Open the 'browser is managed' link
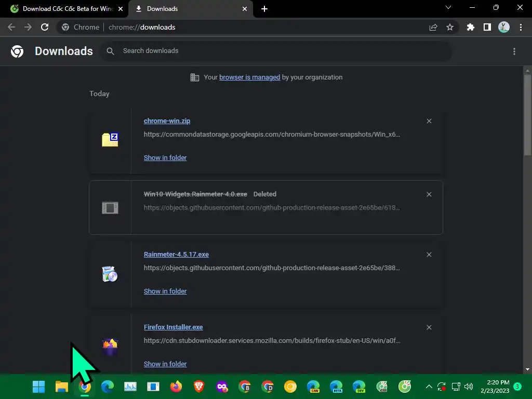The width and height of the screenshot is (532, 399). click(x=249, y=77)
